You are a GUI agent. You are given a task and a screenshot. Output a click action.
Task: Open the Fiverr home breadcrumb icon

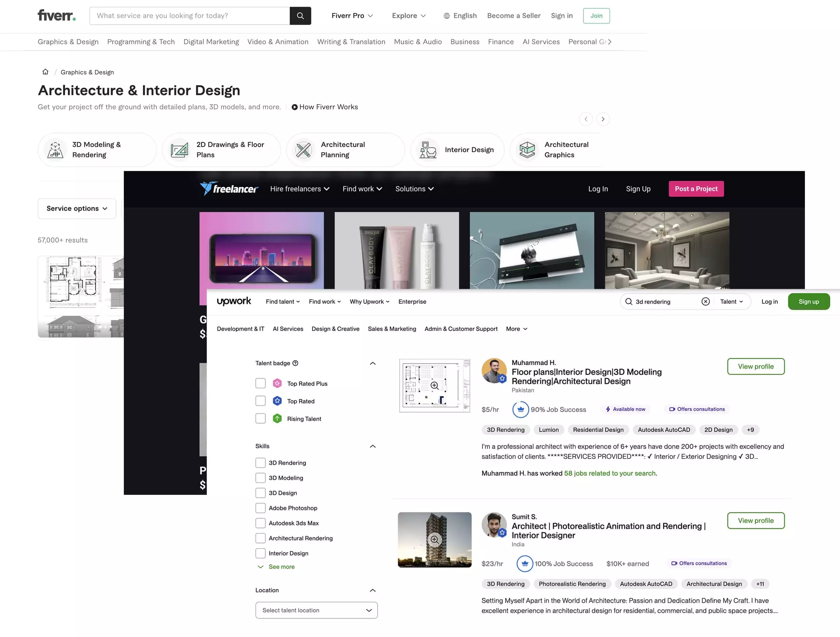point(45,72)
